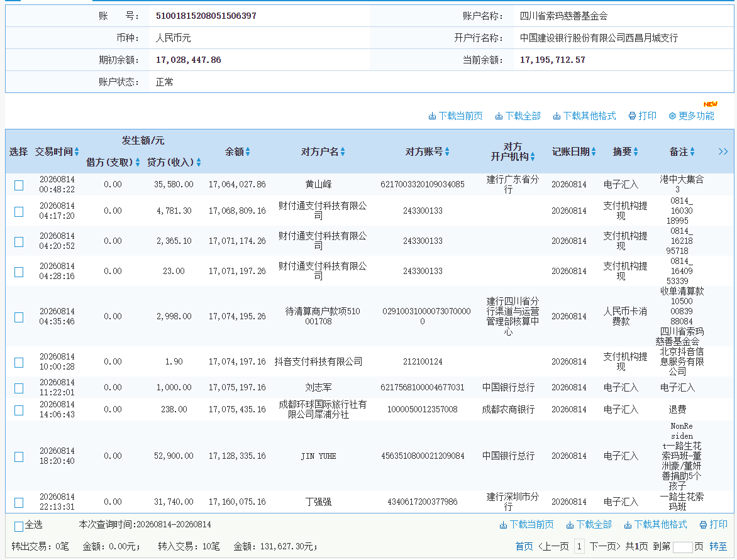Go to 首页 first page
Screen dimensions: 737x560
(524, 546)
